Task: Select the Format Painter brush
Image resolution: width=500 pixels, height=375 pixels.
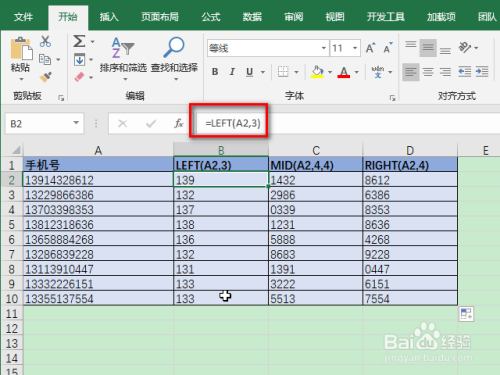Action: 46,77
